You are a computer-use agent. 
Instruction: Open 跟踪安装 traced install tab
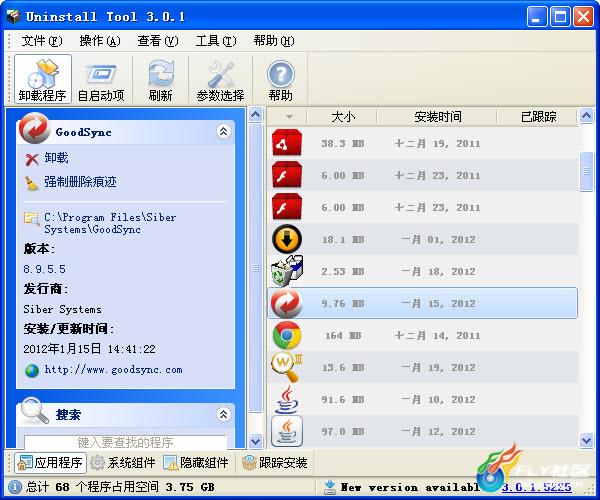pyautogui.click(x=276, y=463)
